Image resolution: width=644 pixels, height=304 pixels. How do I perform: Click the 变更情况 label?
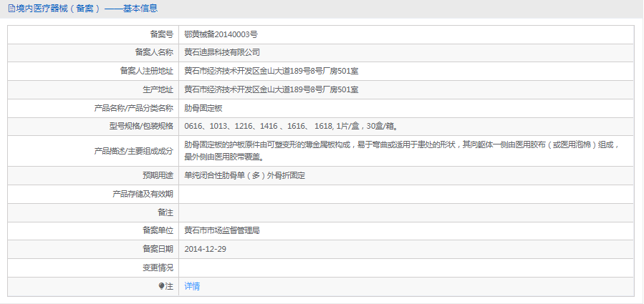coord(158,268)
